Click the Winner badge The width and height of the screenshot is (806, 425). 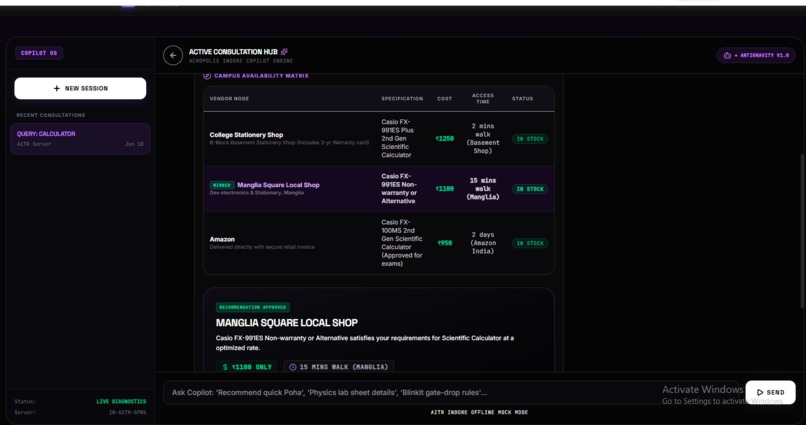[222, 185]
